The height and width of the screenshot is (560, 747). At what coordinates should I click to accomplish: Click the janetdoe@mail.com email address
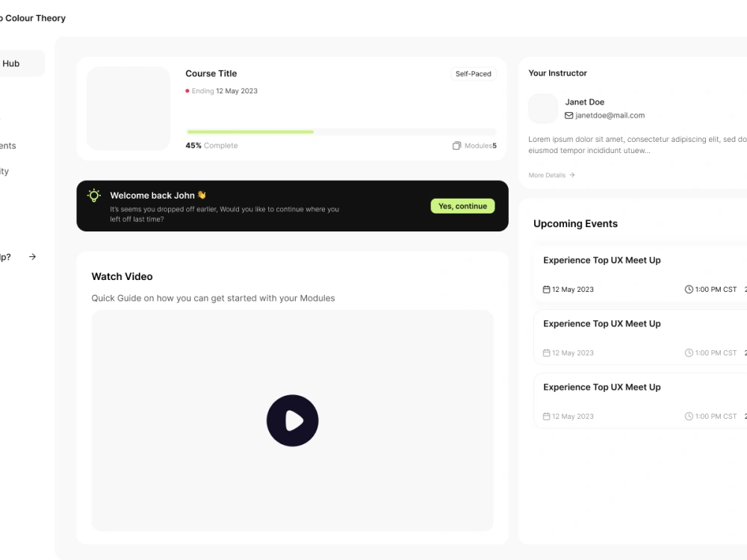[610, 115]
